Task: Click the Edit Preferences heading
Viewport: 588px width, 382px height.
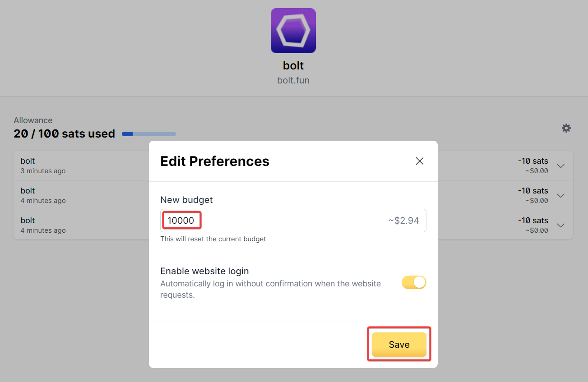Action: click(x=215, y=161)
